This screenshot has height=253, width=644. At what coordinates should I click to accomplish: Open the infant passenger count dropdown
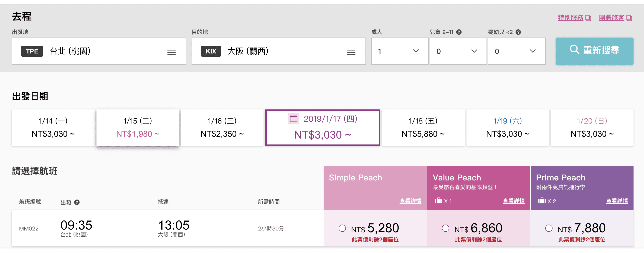(x=517, y=51)
